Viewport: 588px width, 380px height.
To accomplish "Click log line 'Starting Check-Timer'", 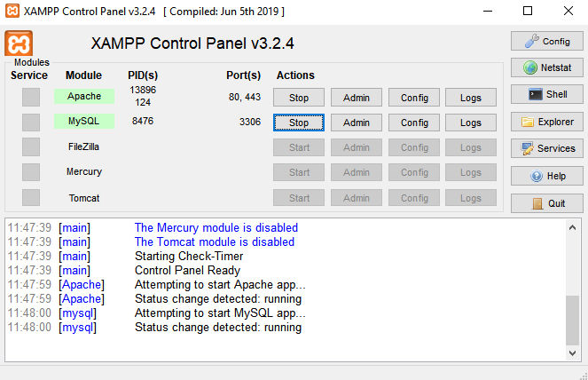I will pyautogui.click(x=189, y=256).
